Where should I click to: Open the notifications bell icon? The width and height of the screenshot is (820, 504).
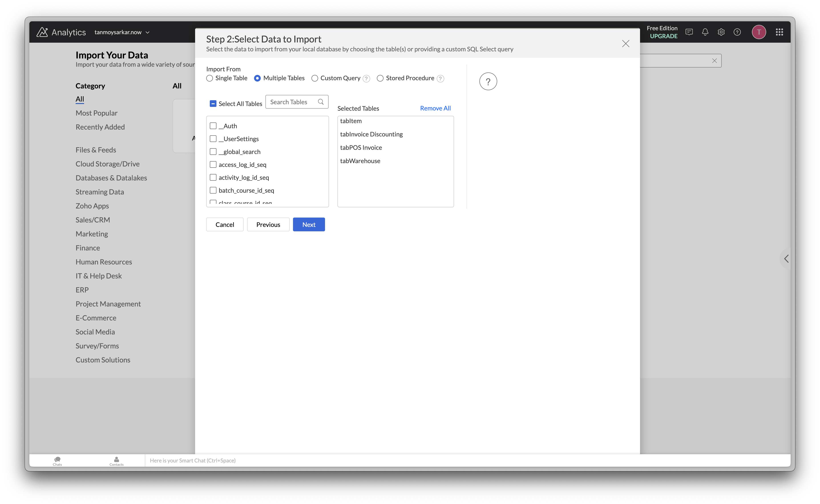click(x=705, y=32)
